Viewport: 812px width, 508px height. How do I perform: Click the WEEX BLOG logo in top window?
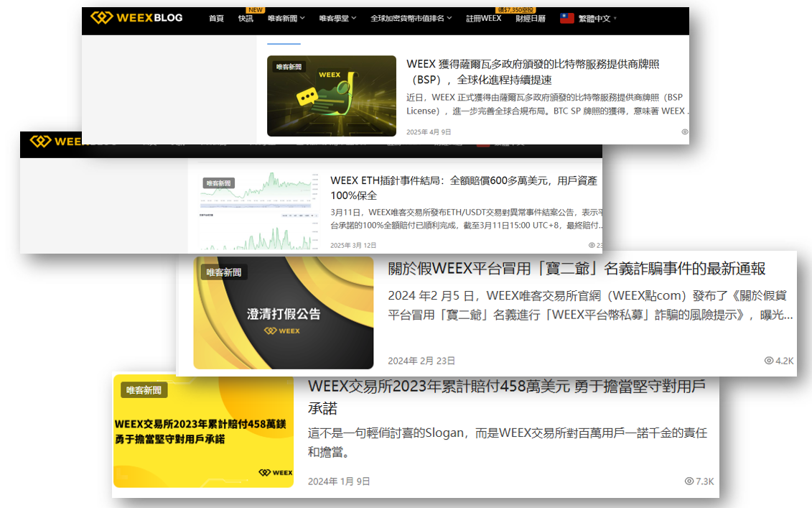[136, 18]
